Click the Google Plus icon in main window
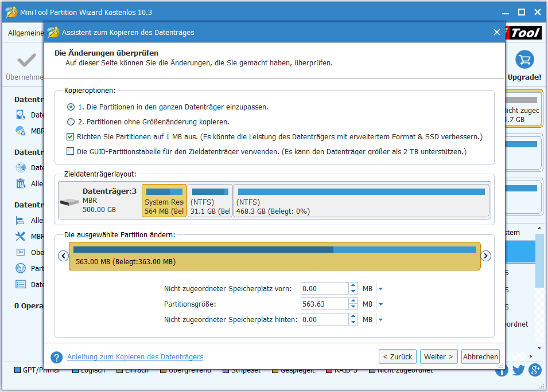The width and height of the screenshot is (548, 392). click(x=535, y=370)
